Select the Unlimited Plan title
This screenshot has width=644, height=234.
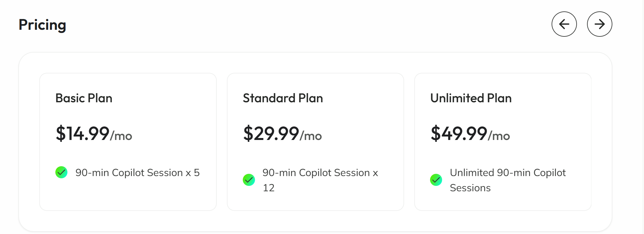(471, 98)
